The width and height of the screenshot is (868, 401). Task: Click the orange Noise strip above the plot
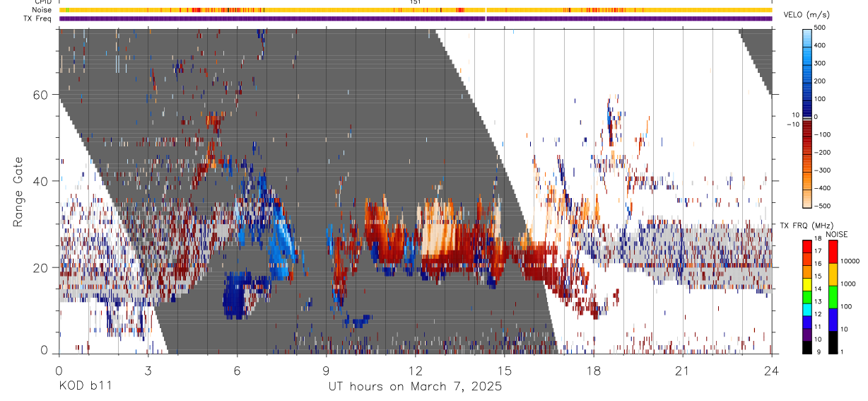click(x=416, y=10)
